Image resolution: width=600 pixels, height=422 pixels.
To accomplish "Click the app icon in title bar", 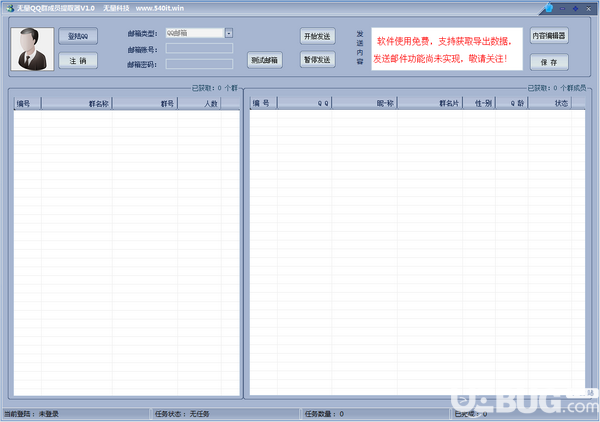I will pos(10,8).
